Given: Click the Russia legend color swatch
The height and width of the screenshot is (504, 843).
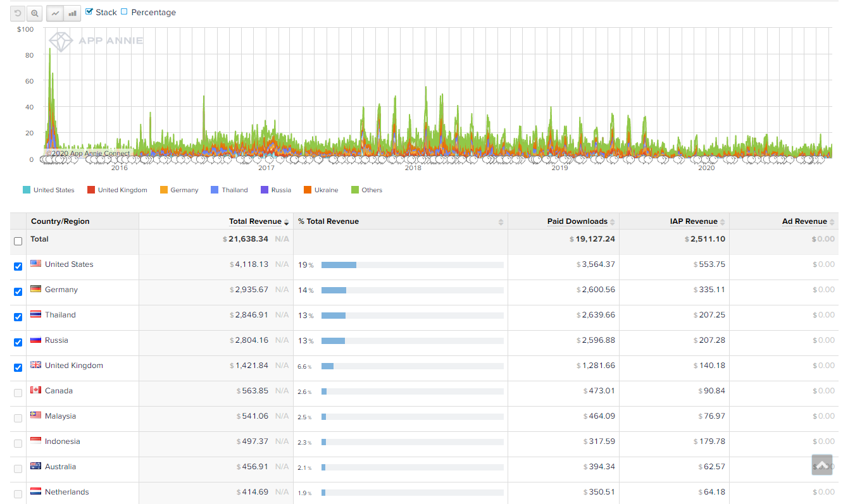Looking at the screenshot, I should coord(265,190).
